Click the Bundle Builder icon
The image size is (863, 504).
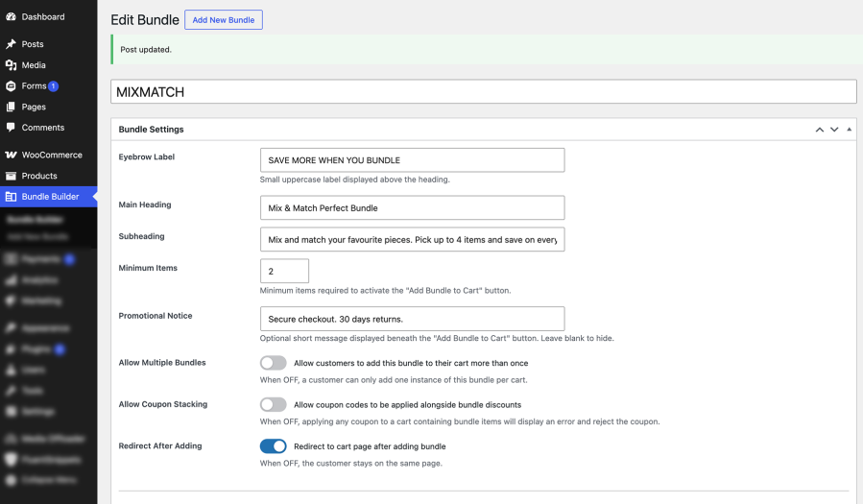pos(11,197)
